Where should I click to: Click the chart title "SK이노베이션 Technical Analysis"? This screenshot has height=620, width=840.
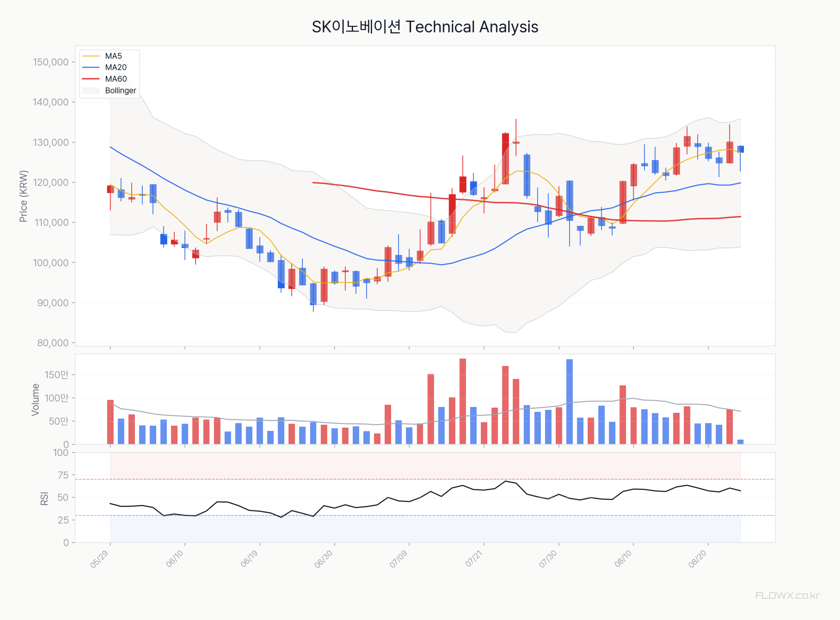tap(425, 27)
